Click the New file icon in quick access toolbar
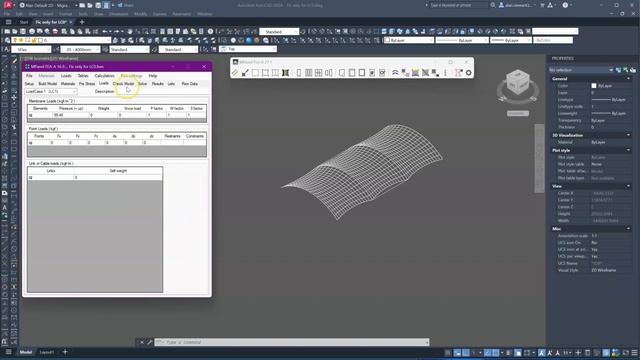 click(x=82, y=5)
